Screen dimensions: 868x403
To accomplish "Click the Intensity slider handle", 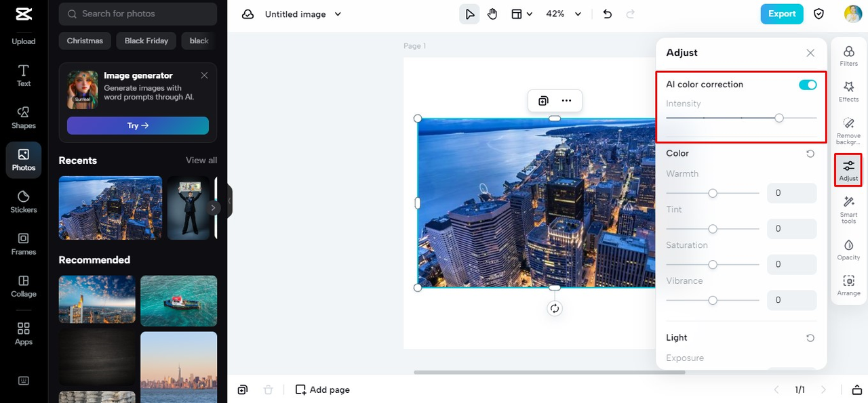I will click(x=779, y=118).
